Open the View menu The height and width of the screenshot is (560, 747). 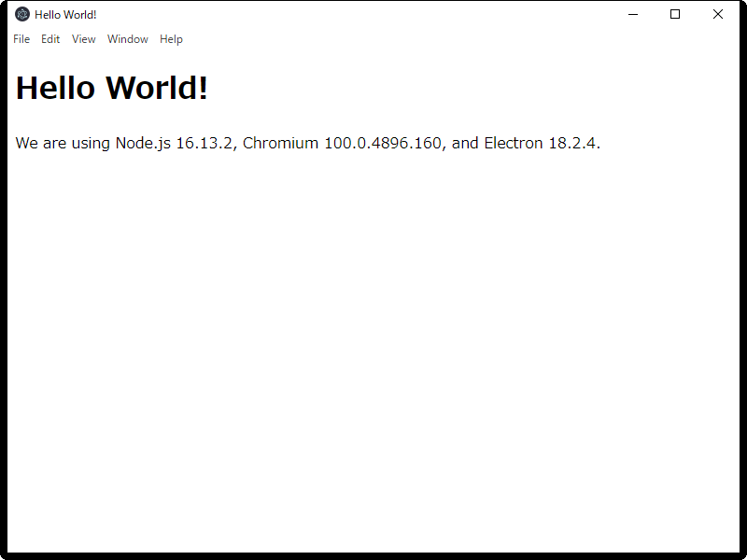tap(84, 39)
